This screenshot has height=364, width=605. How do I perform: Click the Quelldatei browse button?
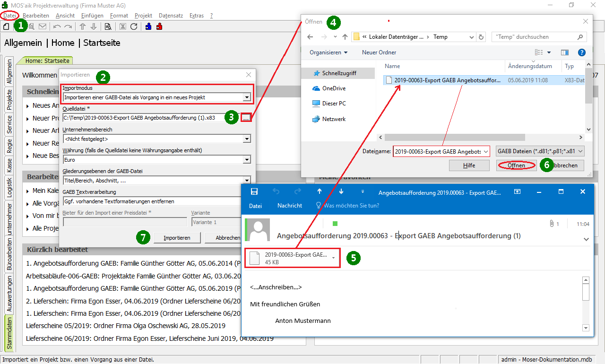point(246,118)
